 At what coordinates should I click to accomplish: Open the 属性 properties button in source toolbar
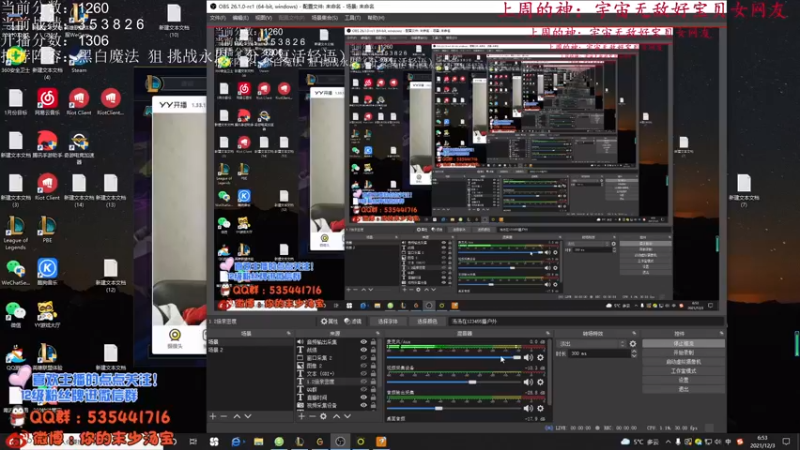(329, 321)
